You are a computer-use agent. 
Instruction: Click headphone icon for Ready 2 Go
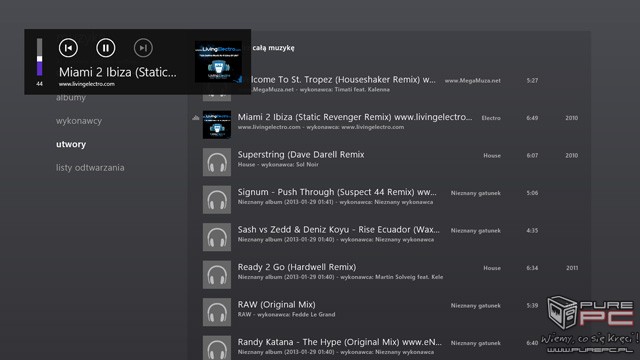pyautogui.click(x=217, y=275)
